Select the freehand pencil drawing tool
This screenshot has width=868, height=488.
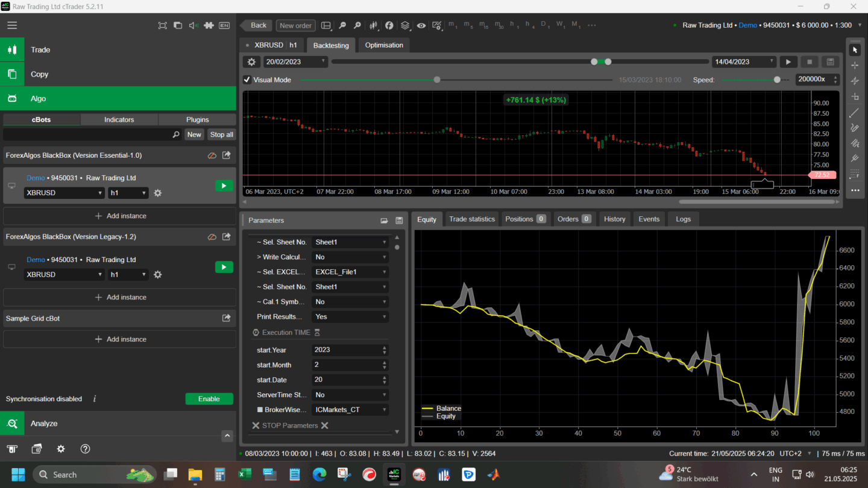click(x=854, y=128)
